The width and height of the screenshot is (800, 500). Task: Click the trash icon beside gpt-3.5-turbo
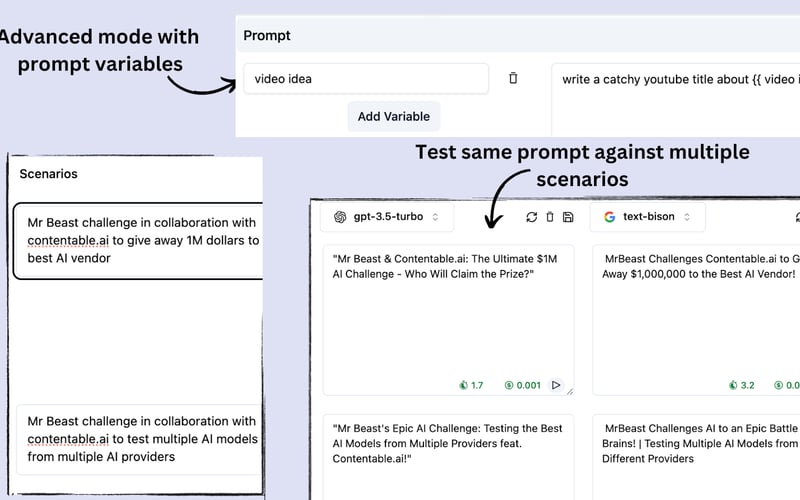tap(549, 217)
